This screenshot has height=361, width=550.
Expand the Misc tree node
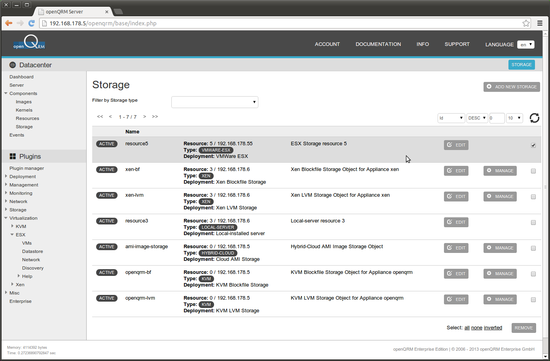tap(6, 292)
